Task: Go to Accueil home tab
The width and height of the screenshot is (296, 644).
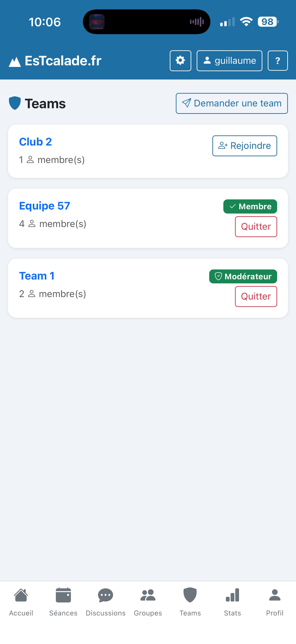Action: pos(21,602)
